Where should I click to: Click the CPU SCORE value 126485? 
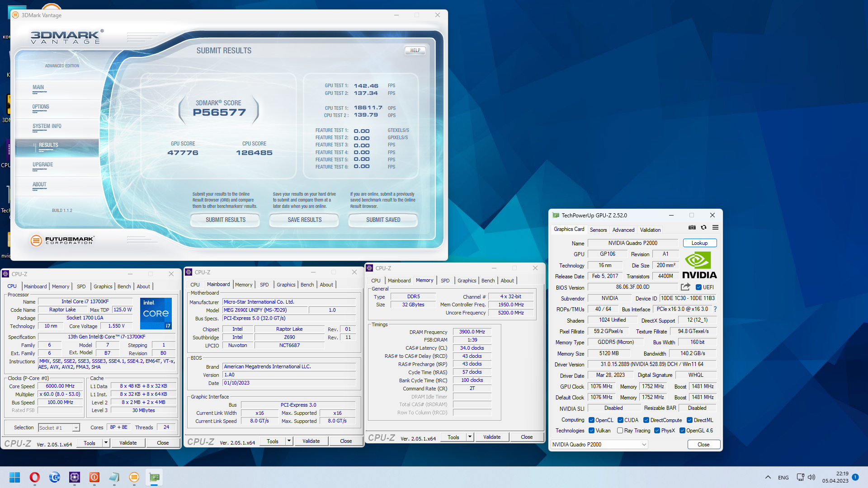point(254,153)
